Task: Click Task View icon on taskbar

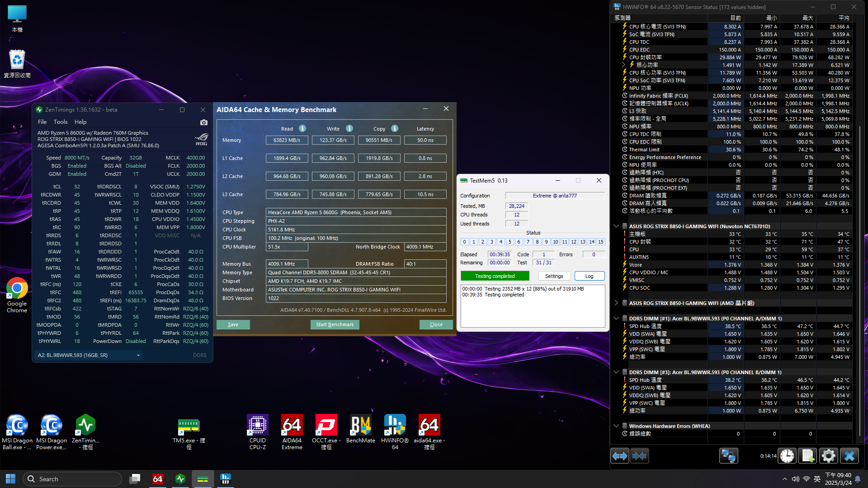Action: [x=135, y=479]
